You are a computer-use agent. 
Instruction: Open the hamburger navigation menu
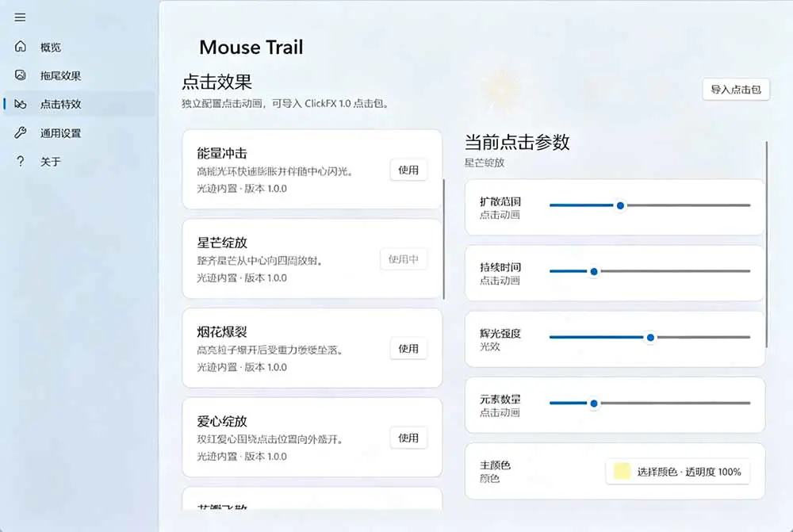[x=21, y=17]
